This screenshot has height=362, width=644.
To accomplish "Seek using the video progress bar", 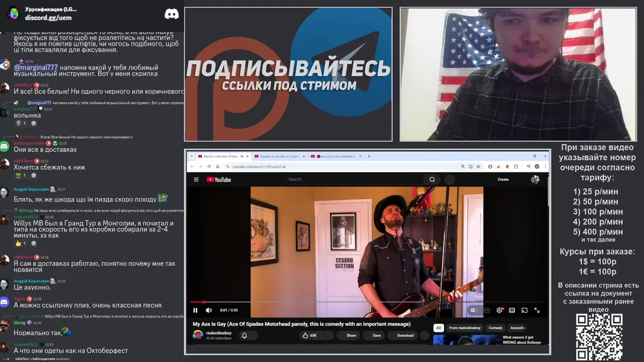I will pyautogui.click(x=367, y=302).
